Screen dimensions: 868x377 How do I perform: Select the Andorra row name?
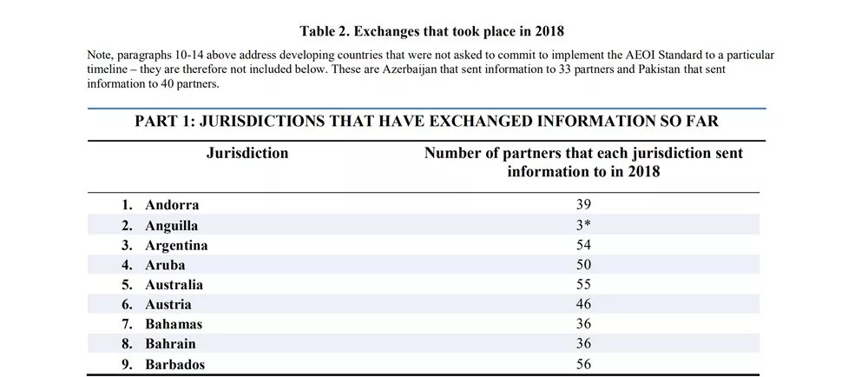coord(172,205)
